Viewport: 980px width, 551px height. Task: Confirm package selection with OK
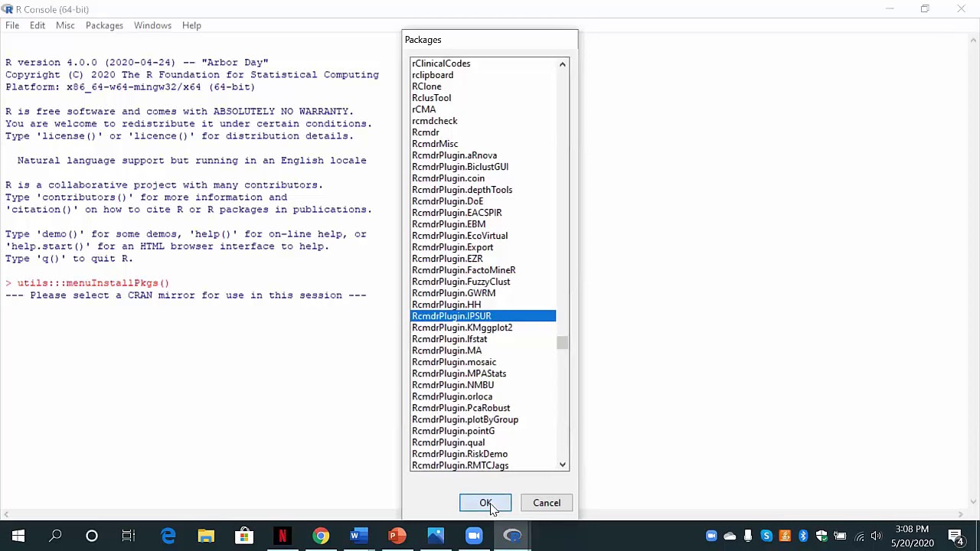485,503
